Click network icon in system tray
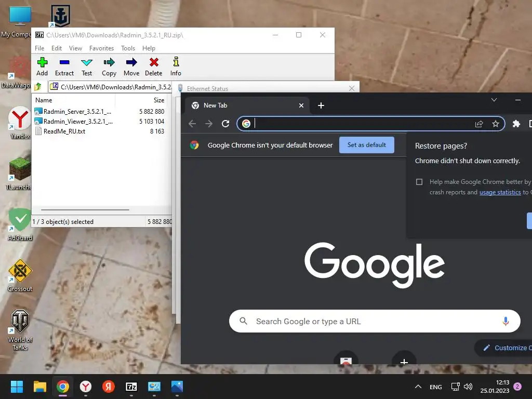The height and width of the screenshot is (399, 532). 455,387
